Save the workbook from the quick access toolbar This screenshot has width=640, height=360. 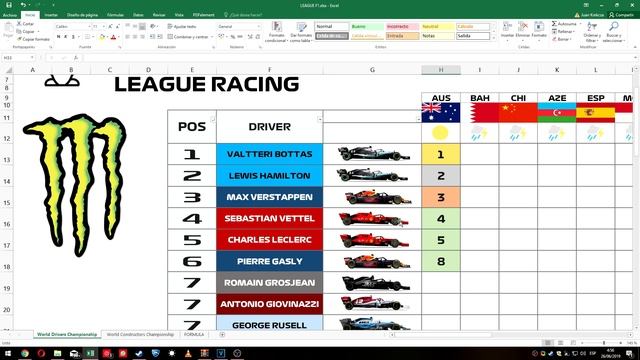[9, 5]
